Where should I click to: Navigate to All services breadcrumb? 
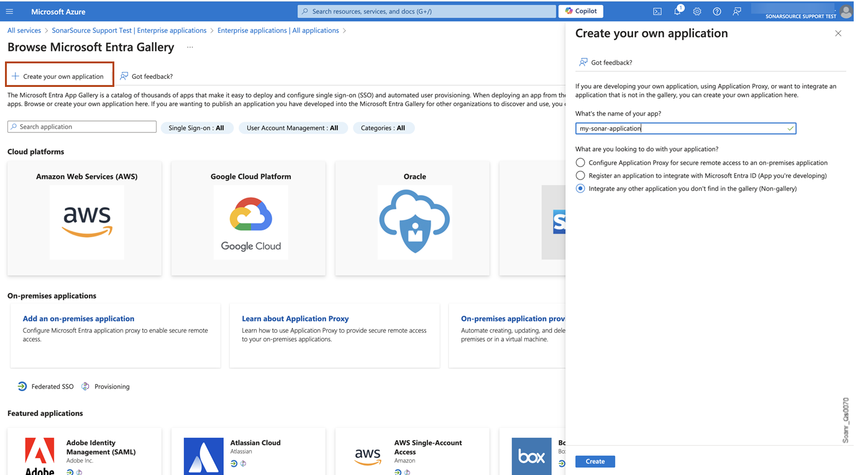click(x=24, y=30)
